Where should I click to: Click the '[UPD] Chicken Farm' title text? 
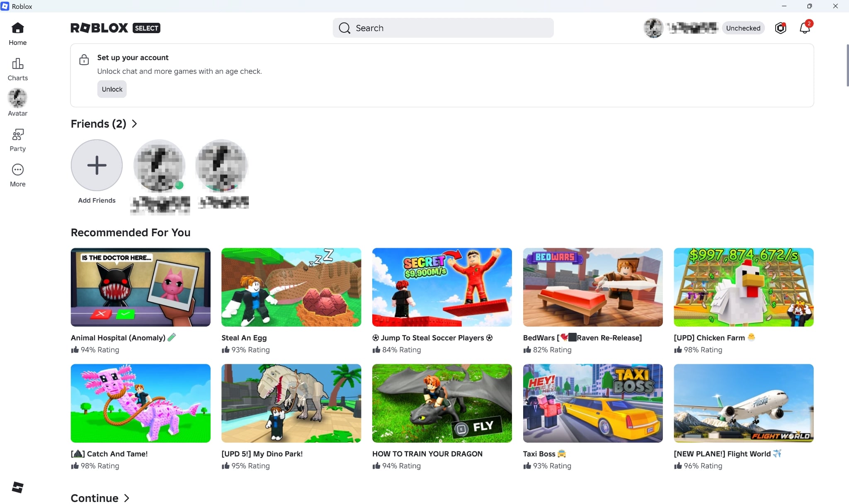(715, 338)
